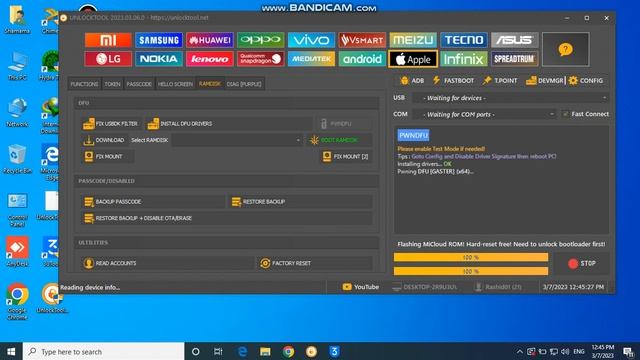Open the Huawei brand section
Screen dimensions: 640x360
(x=210, y=40)
